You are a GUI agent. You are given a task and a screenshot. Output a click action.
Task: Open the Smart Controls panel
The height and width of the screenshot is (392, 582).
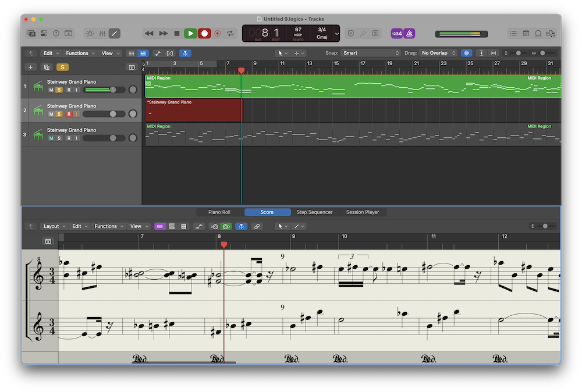[x=90, y=34]
